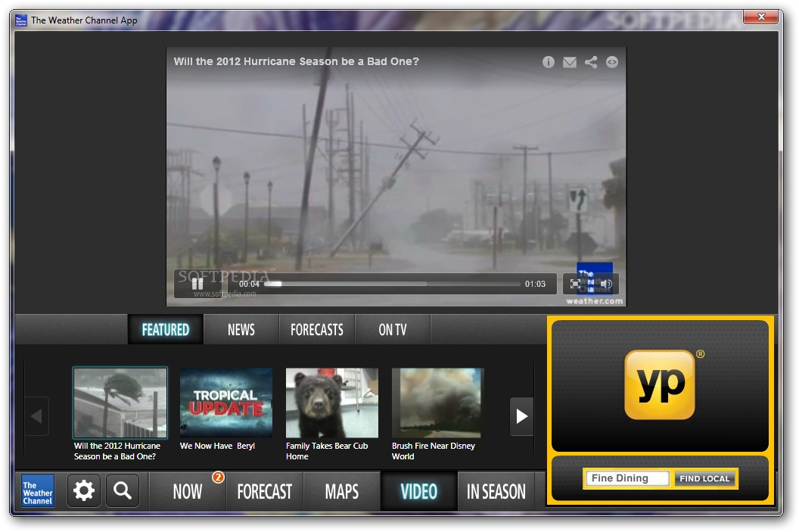Open Family Takes Bear Cub Home video
Image resolution: width=799 pixels, height=532 pixels.
pyautogui.click(x=332, y=403)
